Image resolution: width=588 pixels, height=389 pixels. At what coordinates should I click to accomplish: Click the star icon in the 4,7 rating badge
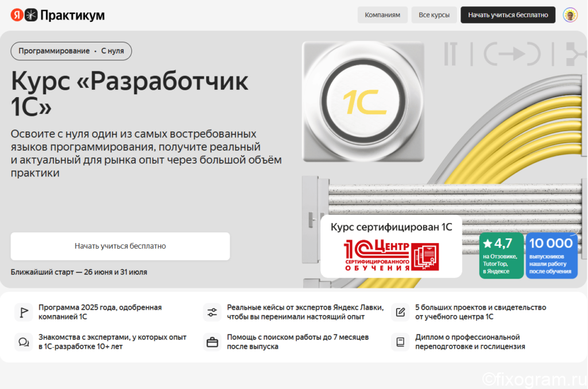pos(488,244)
